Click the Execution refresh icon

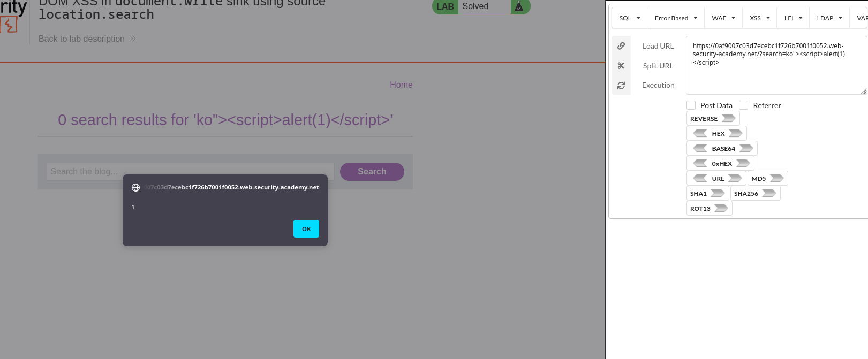click(x=621, y=86)
